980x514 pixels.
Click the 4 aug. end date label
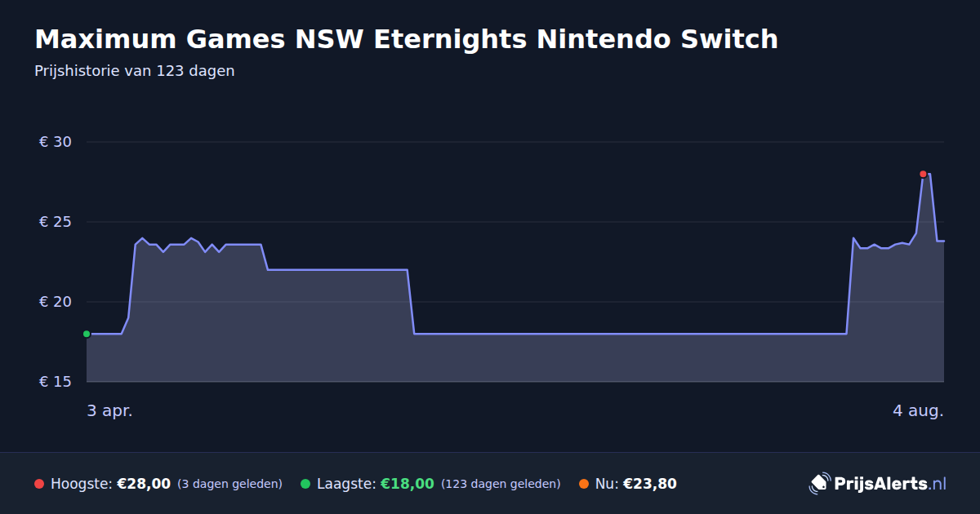918,410
